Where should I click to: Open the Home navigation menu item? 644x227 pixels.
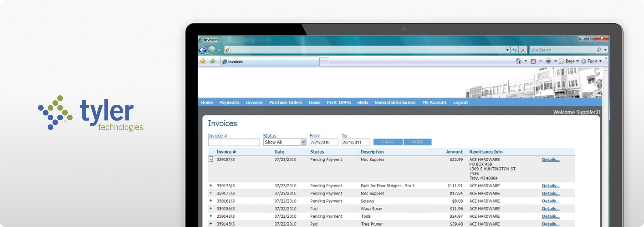(x=207, y=102)
